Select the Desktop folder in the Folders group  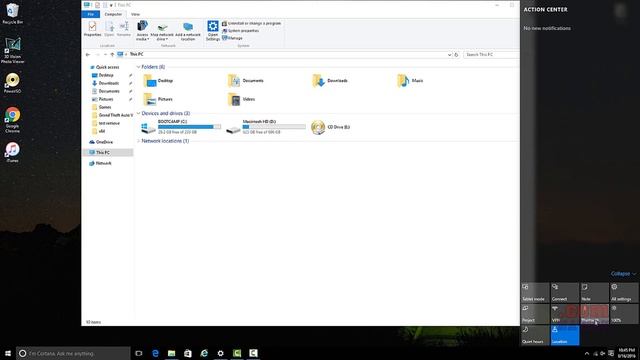point(158,81)
